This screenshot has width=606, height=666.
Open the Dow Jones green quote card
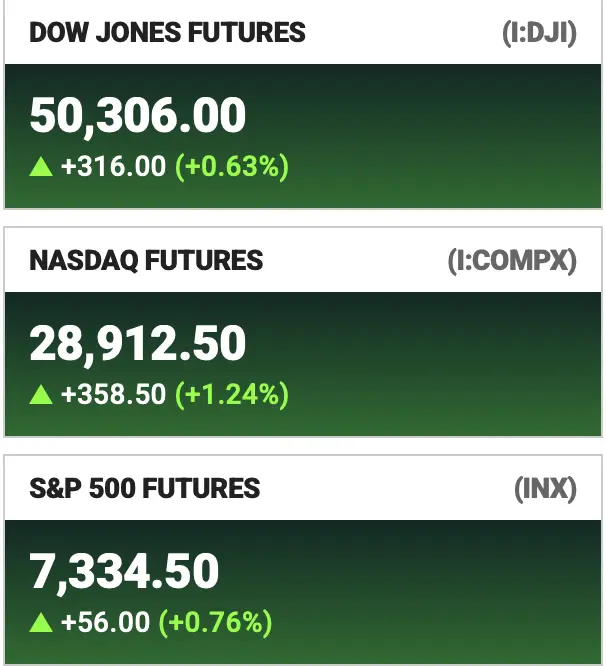click(303, 136)
